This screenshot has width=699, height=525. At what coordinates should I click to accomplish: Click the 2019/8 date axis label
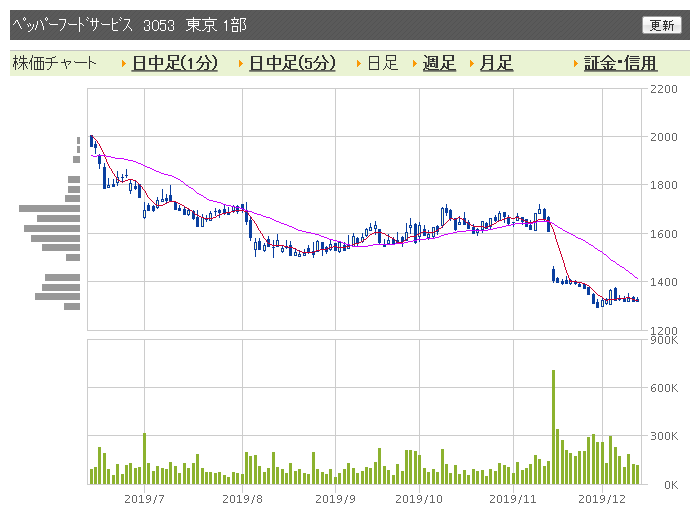click(x=242, y=499)
